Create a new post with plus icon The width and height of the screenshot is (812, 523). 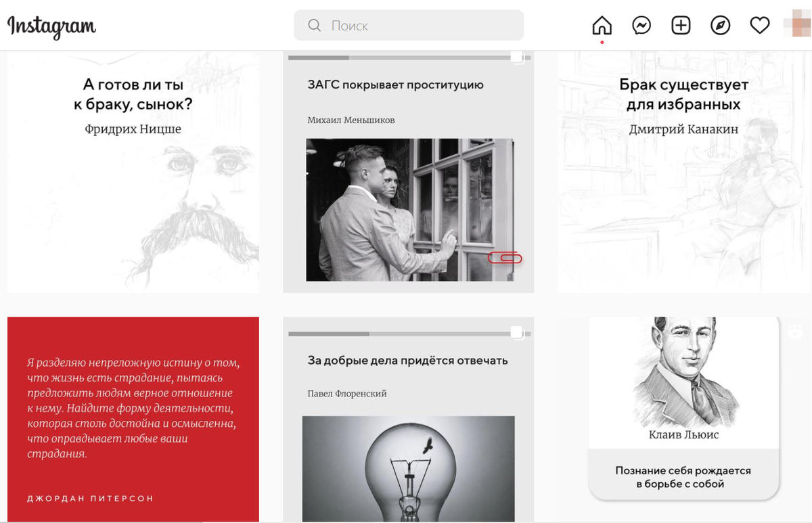pos(681,26)
